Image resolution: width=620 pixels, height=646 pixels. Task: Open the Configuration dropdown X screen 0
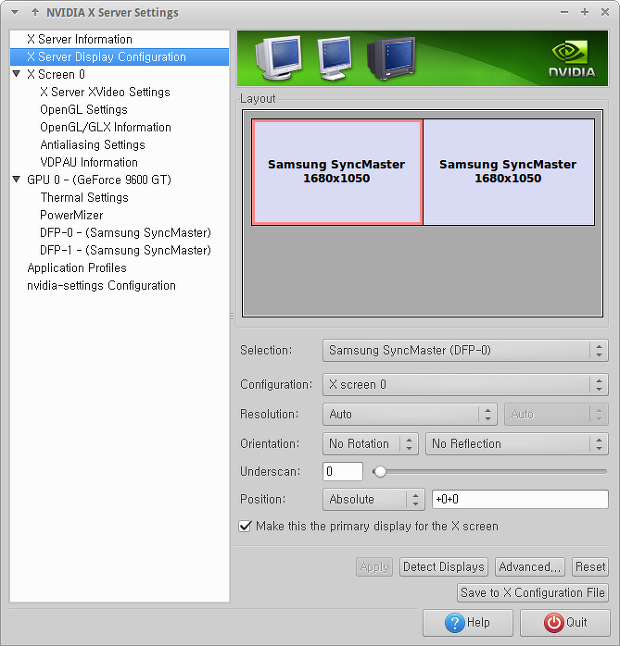click(x=465, y=384)
